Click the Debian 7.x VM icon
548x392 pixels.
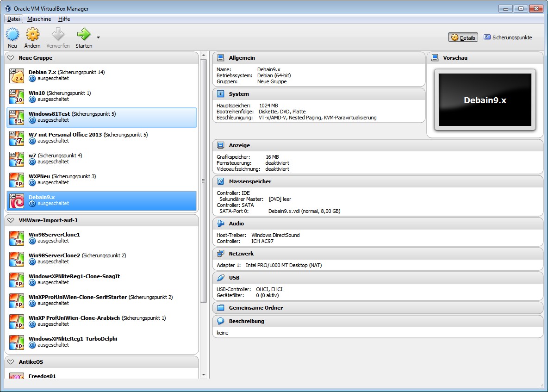pos(17,75)
